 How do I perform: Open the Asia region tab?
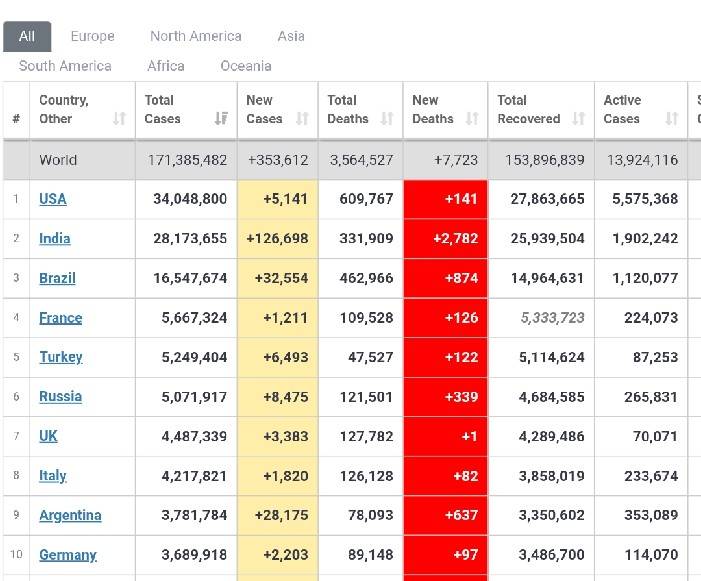click(291, 36)
